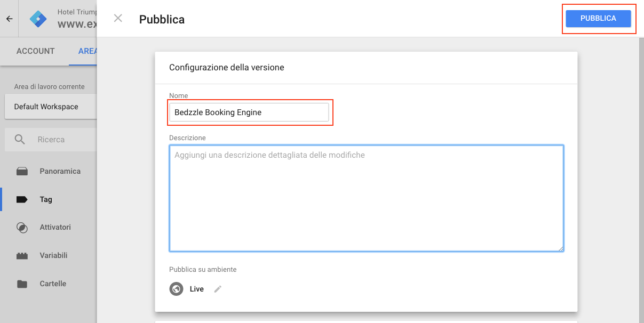Click the www.ex container name
Image resolution: width=644 pixels, height=323 pixels.
[x=77, y=24]
